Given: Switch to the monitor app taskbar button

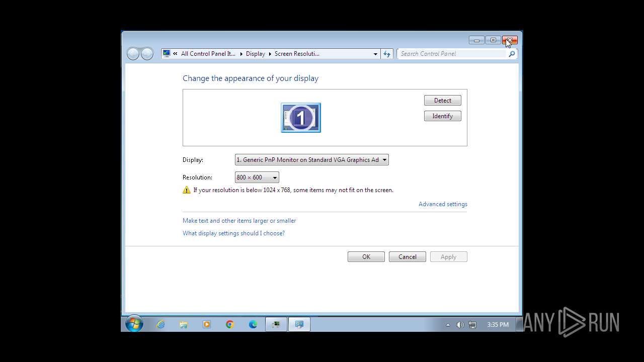Looking at the screenshot, I should tap(276, 324).
